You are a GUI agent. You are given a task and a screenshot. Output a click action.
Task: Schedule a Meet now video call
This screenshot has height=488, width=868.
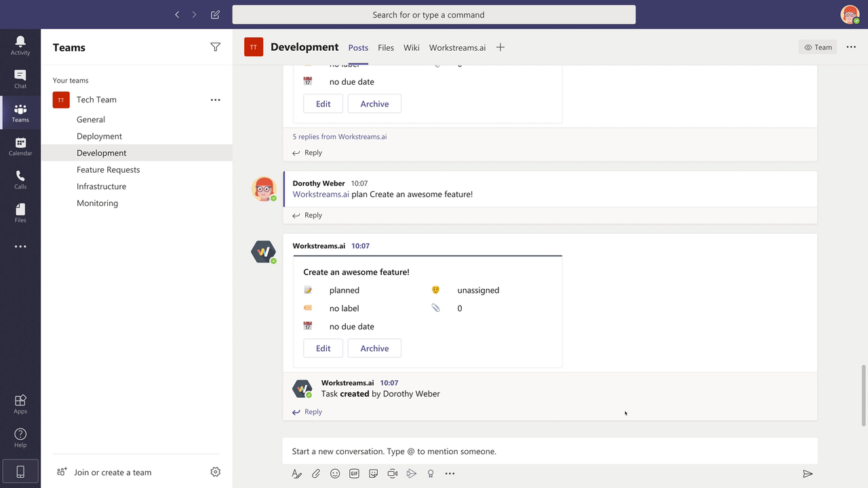click(x=392, y=474)
